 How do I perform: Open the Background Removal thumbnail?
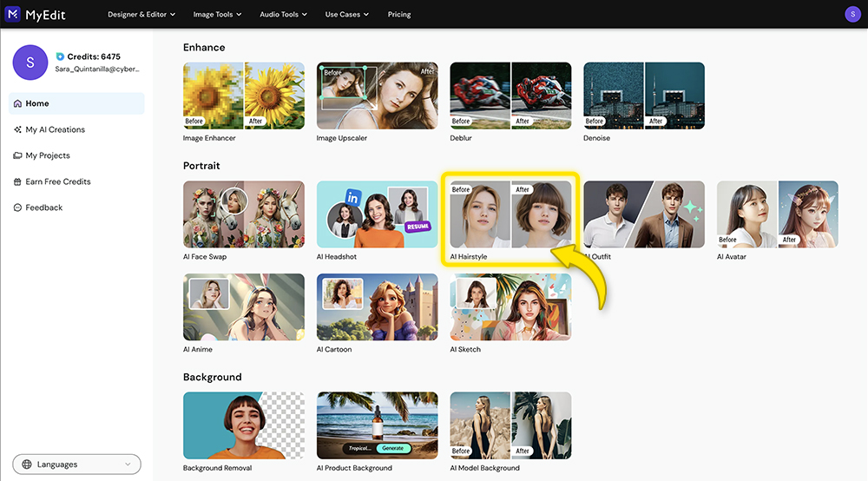[244, 425]
